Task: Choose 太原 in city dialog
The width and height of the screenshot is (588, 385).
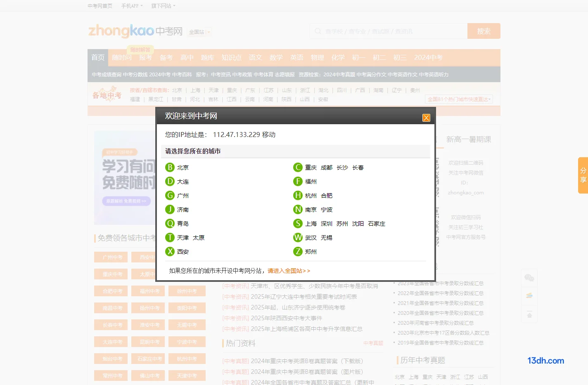Action: point(199,238)
